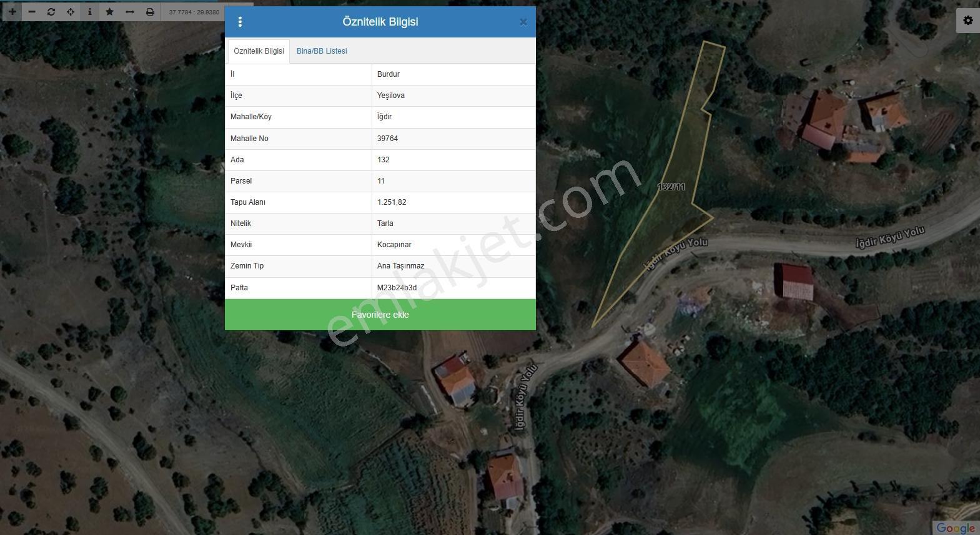Click the İğdir village value

385,117
